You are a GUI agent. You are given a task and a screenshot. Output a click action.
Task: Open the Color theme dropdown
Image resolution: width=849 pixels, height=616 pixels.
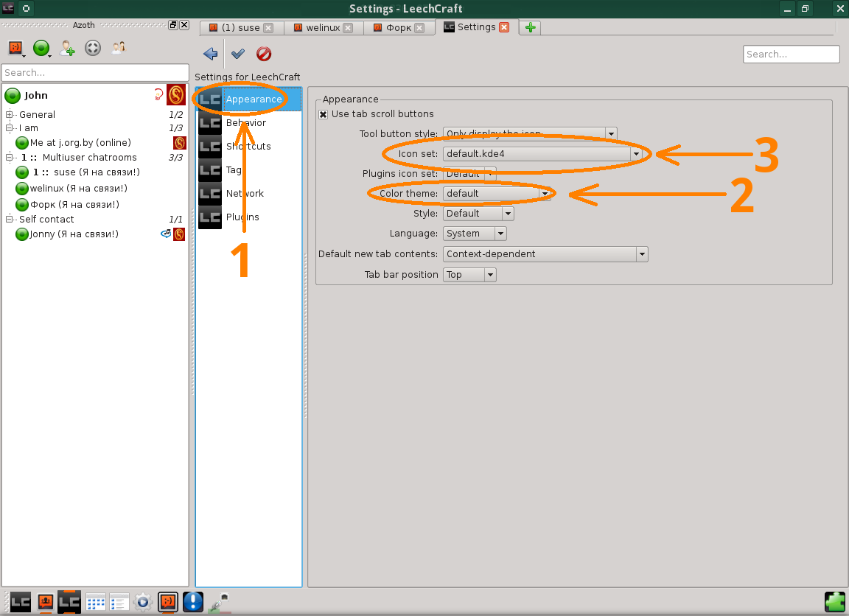tap(497, 194)
